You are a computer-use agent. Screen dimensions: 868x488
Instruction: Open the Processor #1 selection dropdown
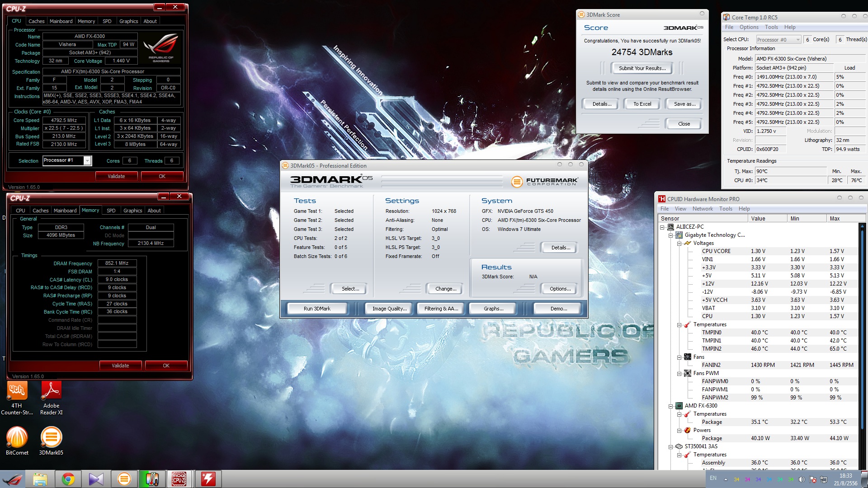(x=88, y=161)
